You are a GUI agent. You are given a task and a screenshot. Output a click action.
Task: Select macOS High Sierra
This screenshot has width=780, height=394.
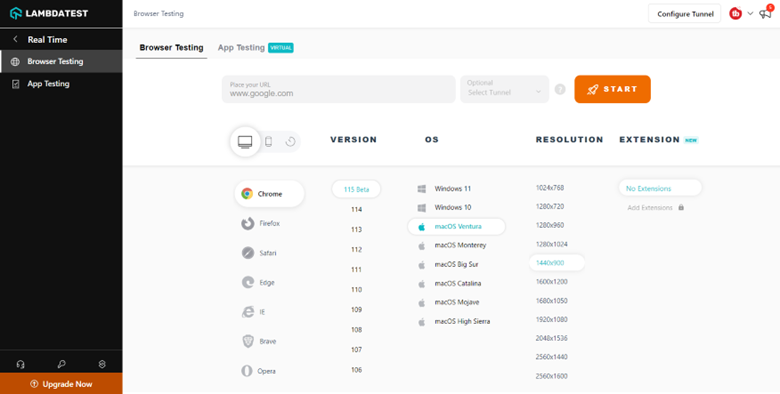coord(454,321)
